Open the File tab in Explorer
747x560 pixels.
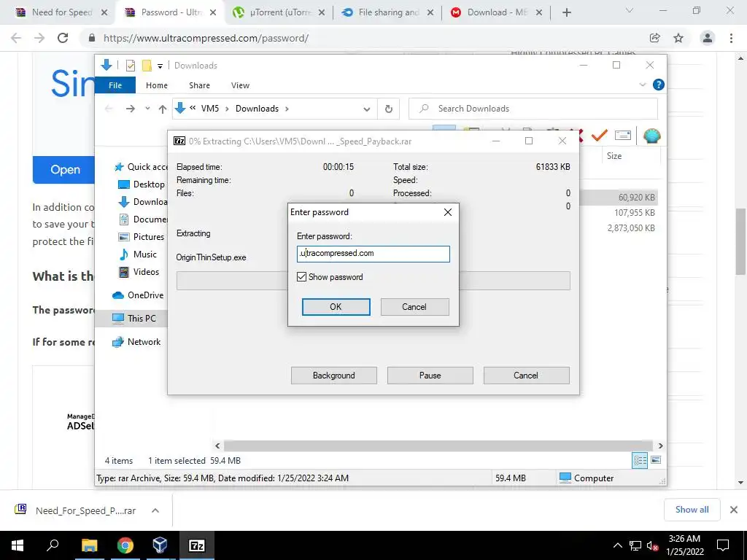pyautogui.click(x=115, y=85)
